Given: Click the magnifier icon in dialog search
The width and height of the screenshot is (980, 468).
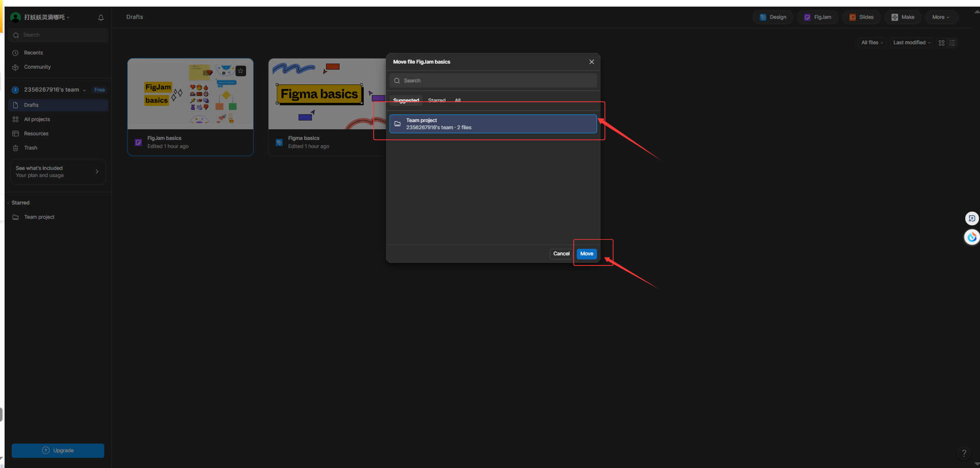Looking at the screenshot, I should 397,81.
